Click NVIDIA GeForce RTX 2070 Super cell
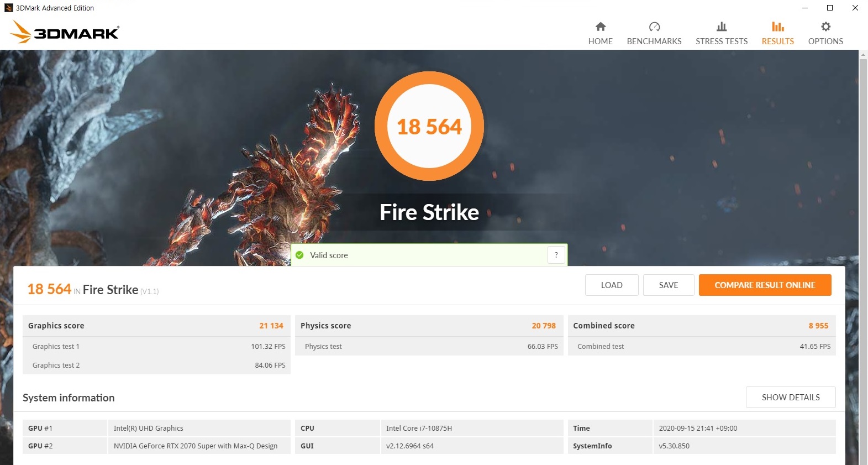 pyautogui.click(x=199, y=446)
